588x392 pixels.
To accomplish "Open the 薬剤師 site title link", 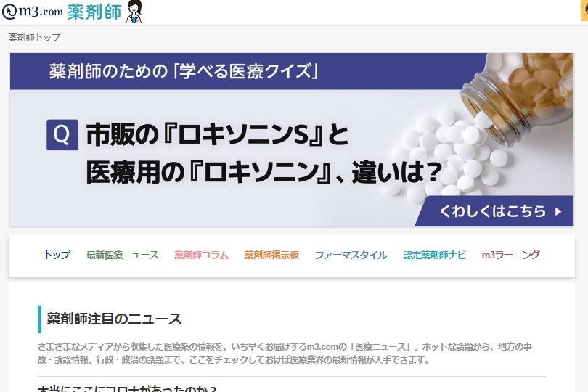I will pos(94,12).
